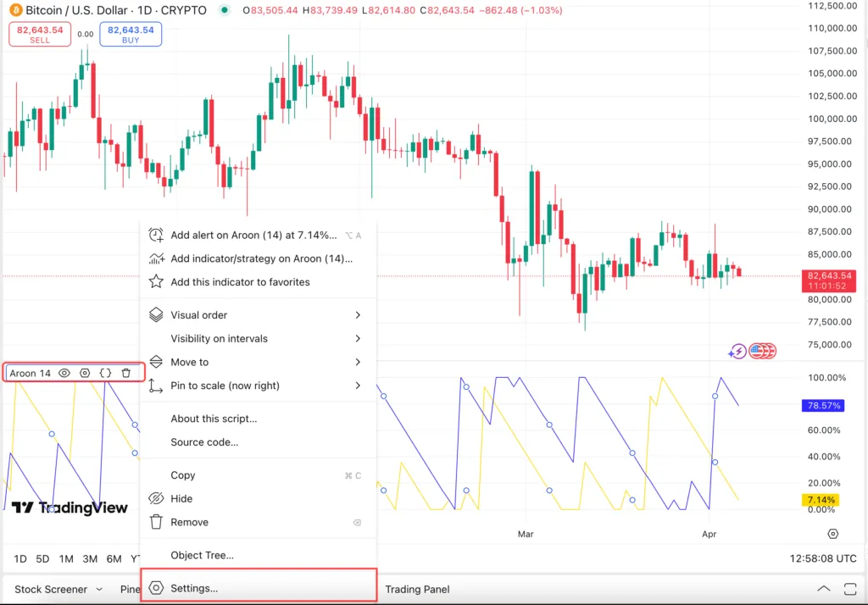Screen dimensions: 868x605
Task: Click the TradingView logo
Action: pyautogui.click(x=70, y=508)
